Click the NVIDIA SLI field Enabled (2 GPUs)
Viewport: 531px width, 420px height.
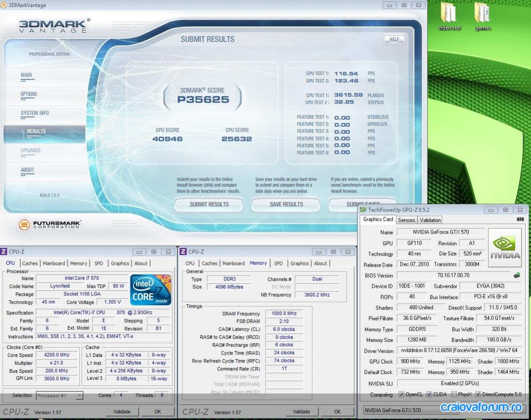[459, 383]
